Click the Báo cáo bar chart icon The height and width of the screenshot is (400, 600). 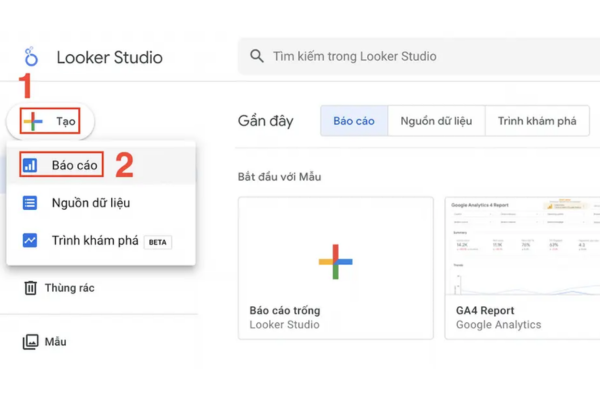click(x=30, y=165)
